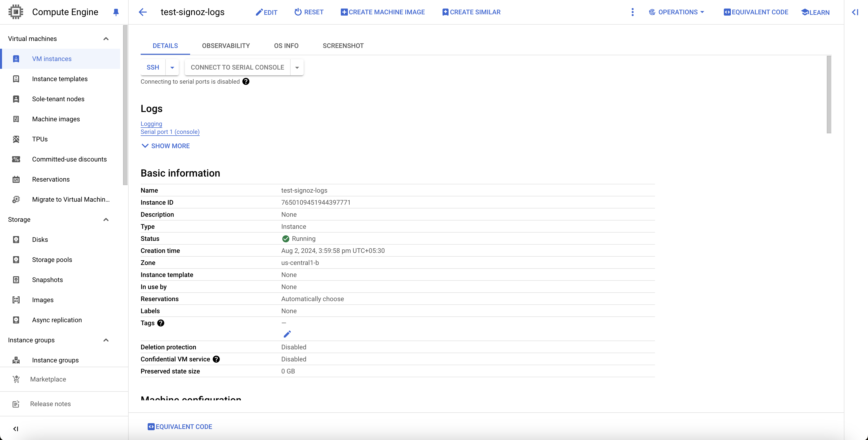Switch to the Screenshot tab
This screenshot has height=440, width=868.
(x=343, y=46)
